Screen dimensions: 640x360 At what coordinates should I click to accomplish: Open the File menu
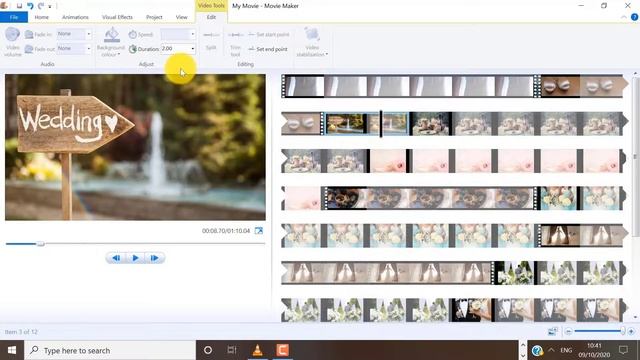coord(14,17)
